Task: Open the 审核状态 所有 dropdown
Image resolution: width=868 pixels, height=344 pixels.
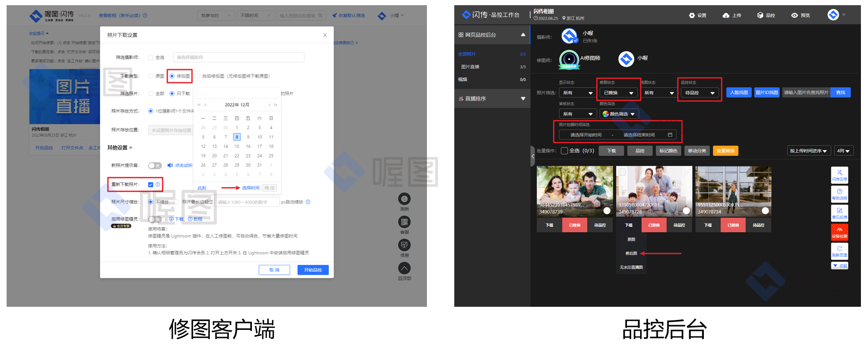Action: [578, 114]
